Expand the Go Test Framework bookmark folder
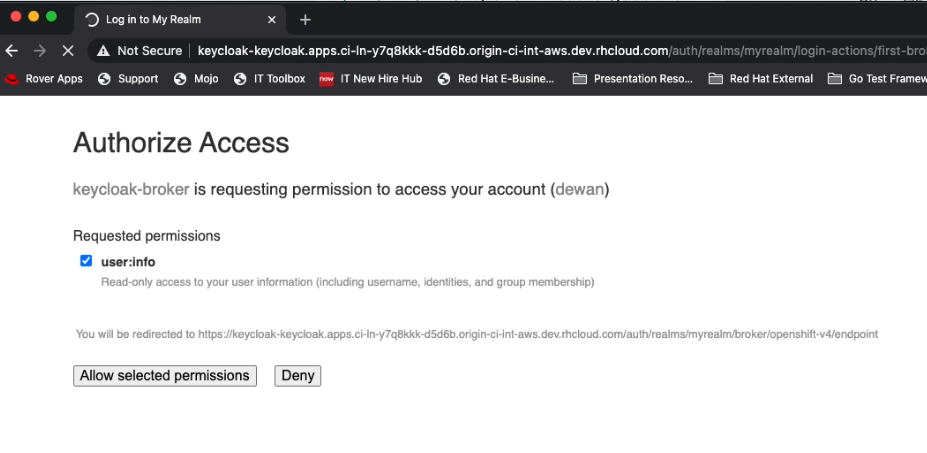Image resolution: width=927 pixels, height=453 pixels. tap(877, 79)
